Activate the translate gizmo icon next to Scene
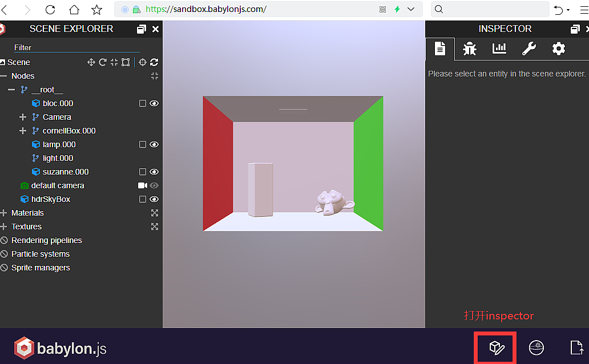 (91, 62)
